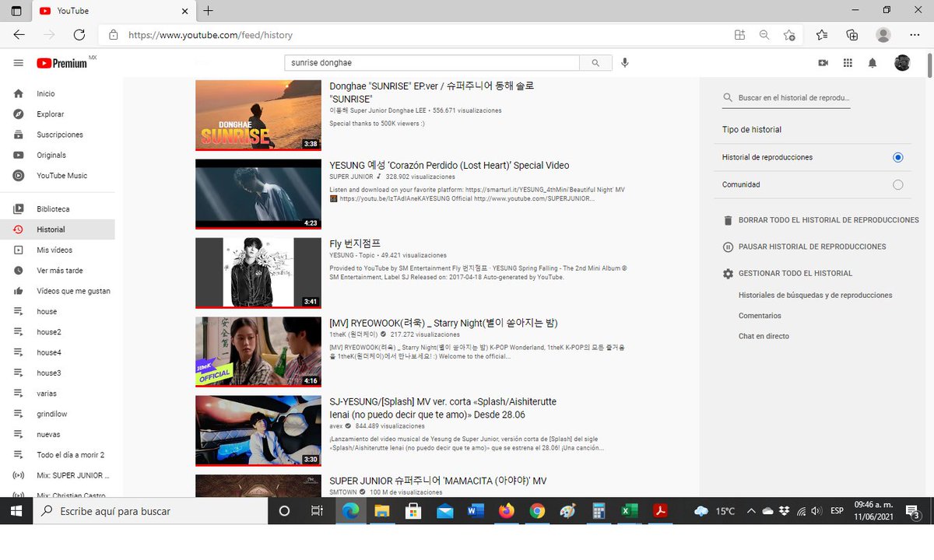
Task: Go back with the browser back arrow
Action: [x=19, y=35]
